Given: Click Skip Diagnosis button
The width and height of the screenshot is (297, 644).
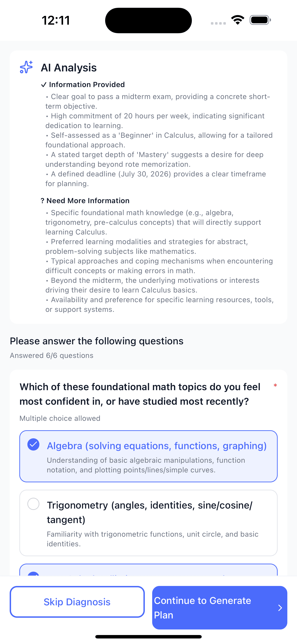Looking at the screenshot, I should point(77,602).
